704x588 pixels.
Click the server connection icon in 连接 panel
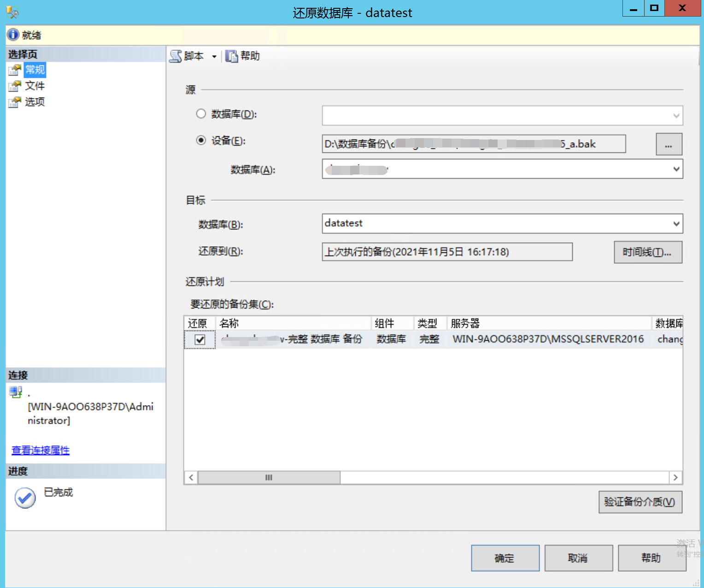[x=16, y=392]
